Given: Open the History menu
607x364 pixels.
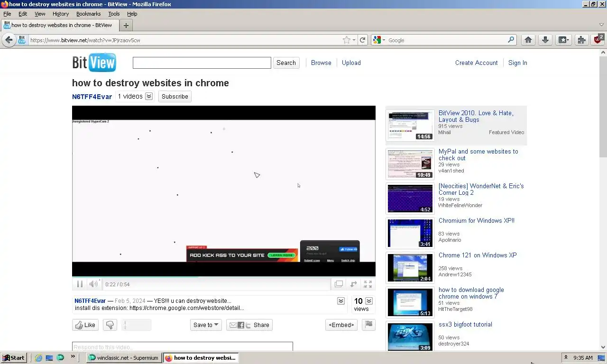Looking at the screenshot, I should [61, 14].
